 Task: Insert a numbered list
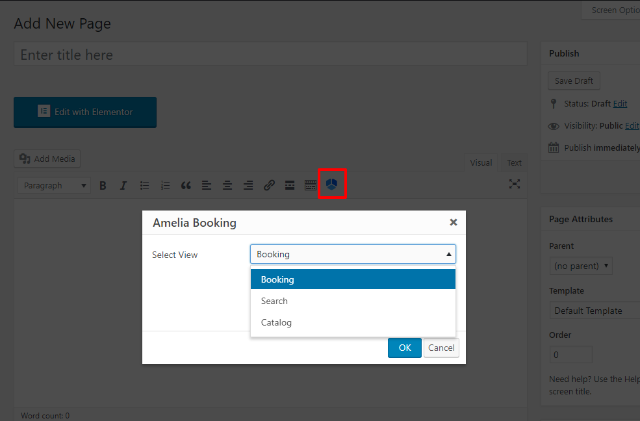(165, 186)
